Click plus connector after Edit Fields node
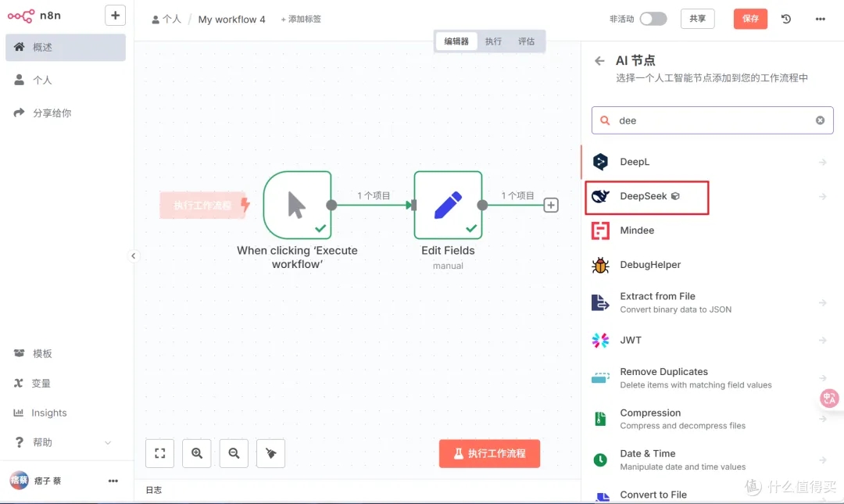 coord(551,206)
